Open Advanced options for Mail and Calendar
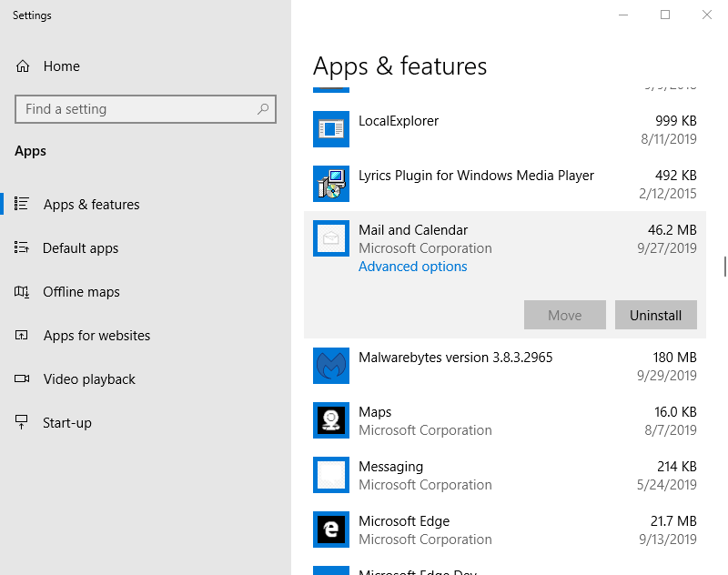The image size is (728, 575). coord(413,267)
